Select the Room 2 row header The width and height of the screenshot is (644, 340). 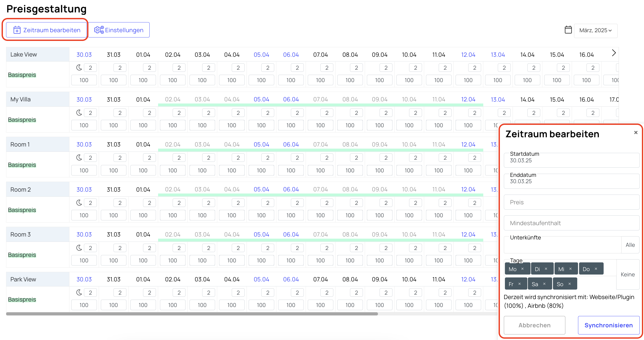pos(38,190)
